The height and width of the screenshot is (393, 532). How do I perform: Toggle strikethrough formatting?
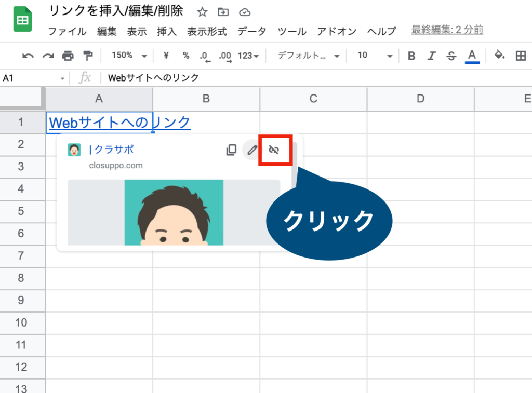pos(451,56)
